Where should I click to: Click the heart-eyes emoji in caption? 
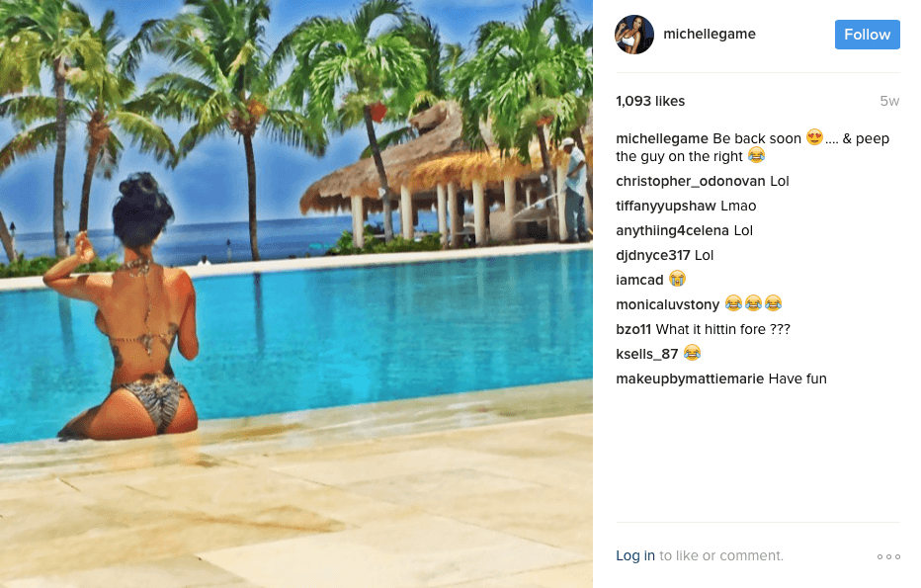814,136
